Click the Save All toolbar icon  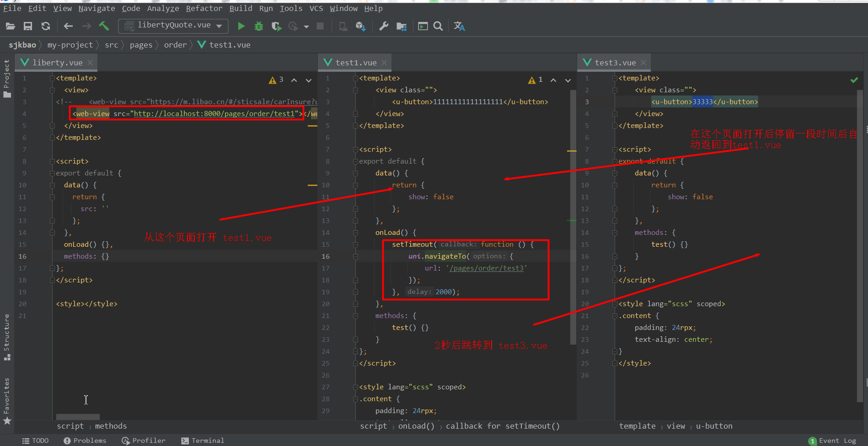click(x=28, y=26)
